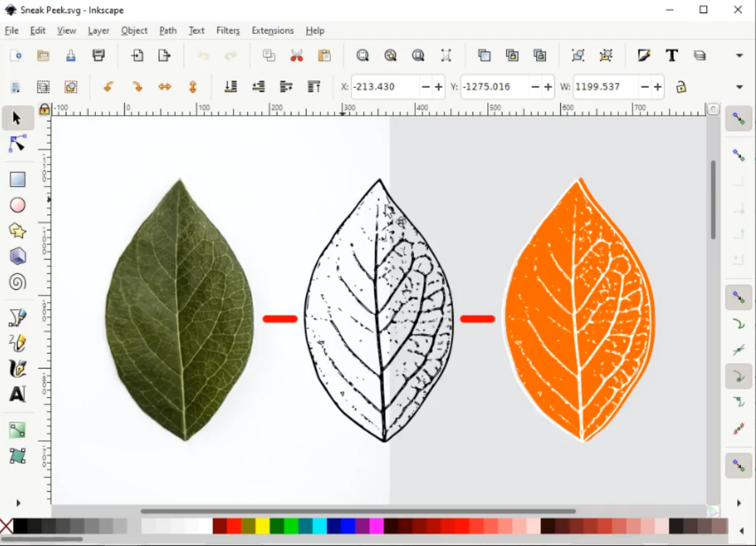The width and height of the screenshot is (756, 546).
Task: Open the Filters menu
Action: (228, 31)
